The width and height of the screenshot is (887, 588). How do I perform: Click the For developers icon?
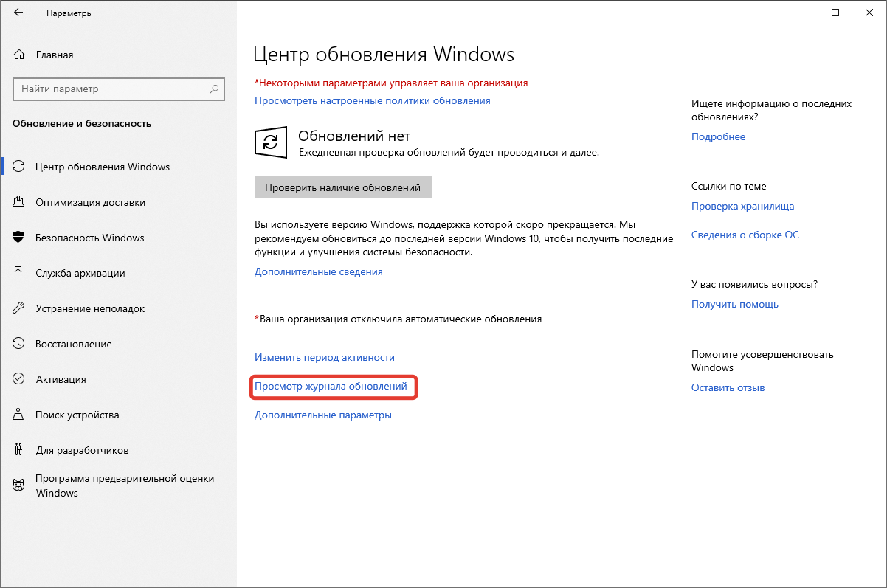tap(19, 450)
